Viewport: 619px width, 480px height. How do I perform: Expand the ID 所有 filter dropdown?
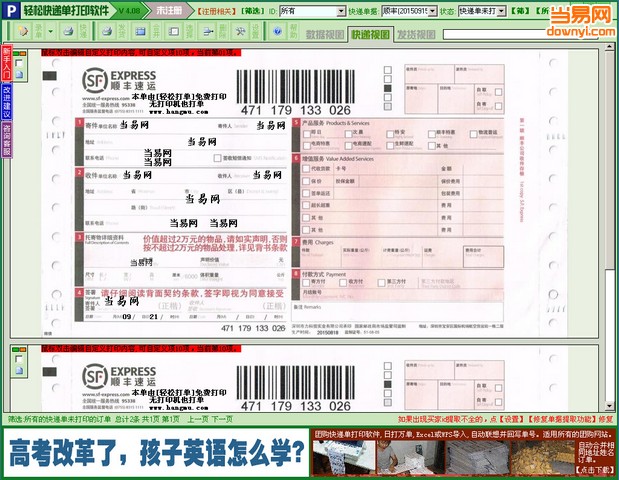click(x=341, y=11)
